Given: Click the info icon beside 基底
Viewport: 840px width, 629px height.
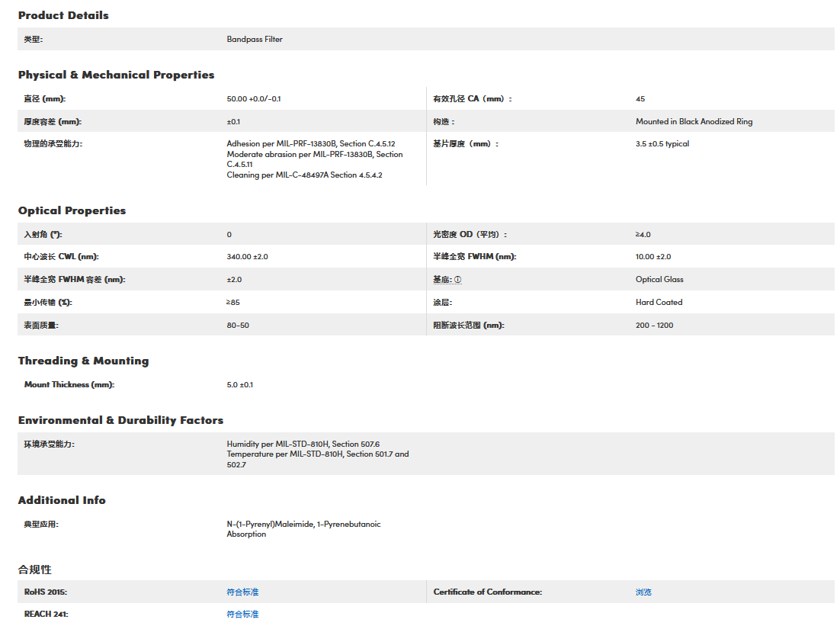Looking at the screenshot, I should (458, 280).
